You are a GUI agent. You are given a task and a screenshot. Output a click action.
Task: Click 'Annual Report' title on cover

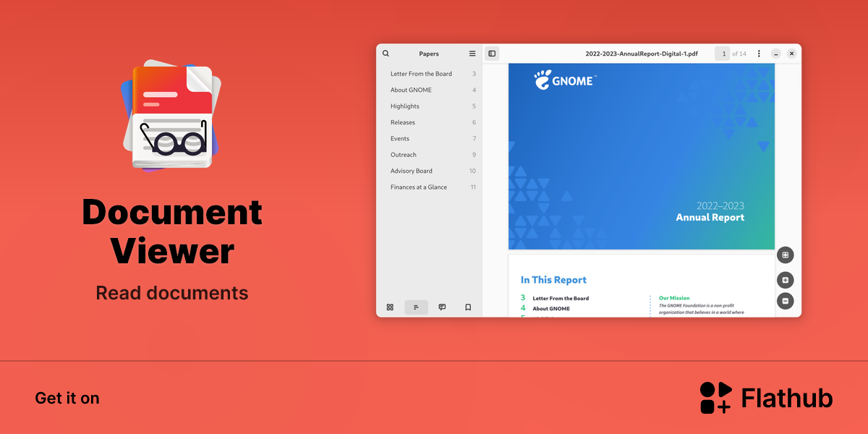pos(710,217)
